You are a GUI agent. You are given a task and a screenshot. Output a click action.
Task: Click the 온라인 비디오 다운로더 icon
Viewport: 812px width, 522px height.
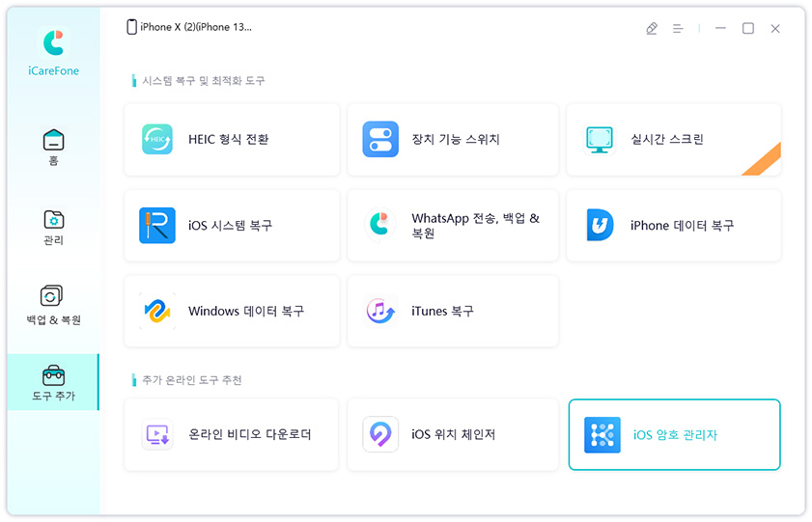157,434
